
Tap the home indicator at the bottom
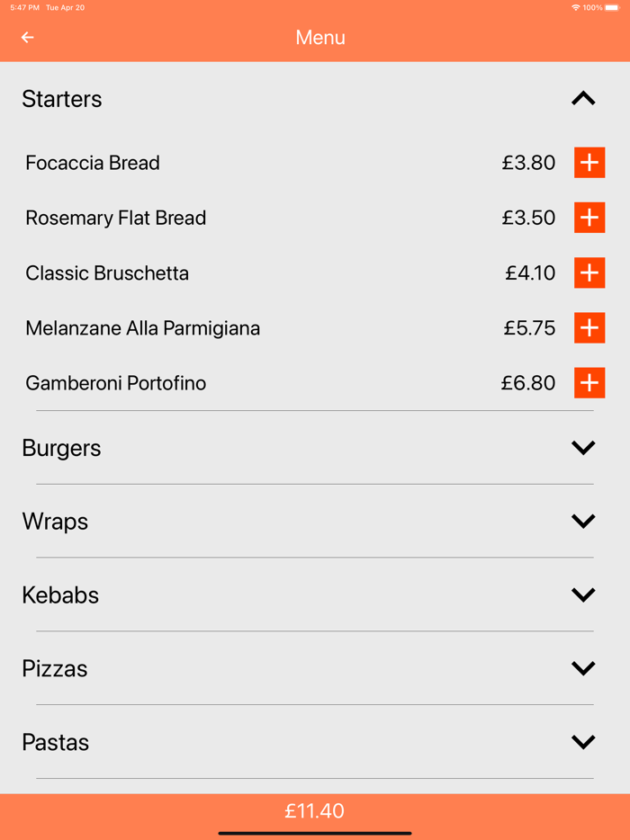tap(314, 832)
